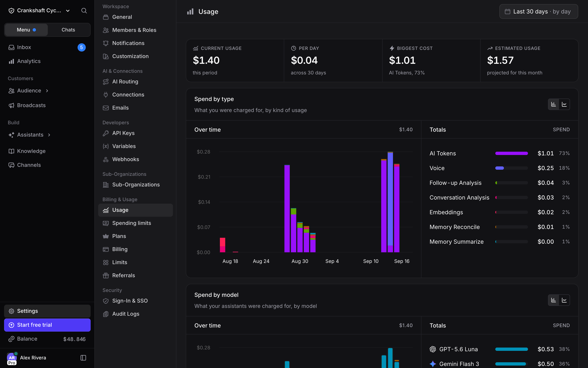Screen dimensions: 588x368
Task: Click the tall Aug 28 purple chart bar
Action: click(287, 209)
